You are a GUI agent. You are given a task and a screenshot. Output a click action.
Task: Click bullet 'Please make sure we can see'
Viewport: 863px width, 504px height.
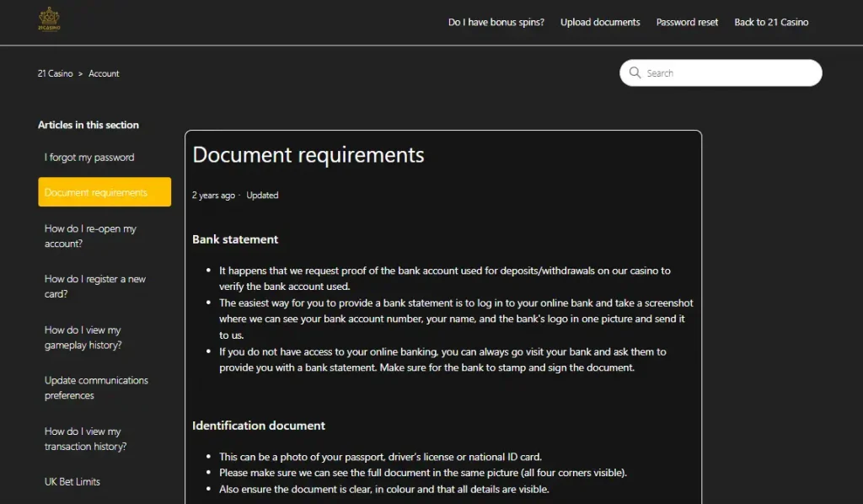tap(423, 473)
